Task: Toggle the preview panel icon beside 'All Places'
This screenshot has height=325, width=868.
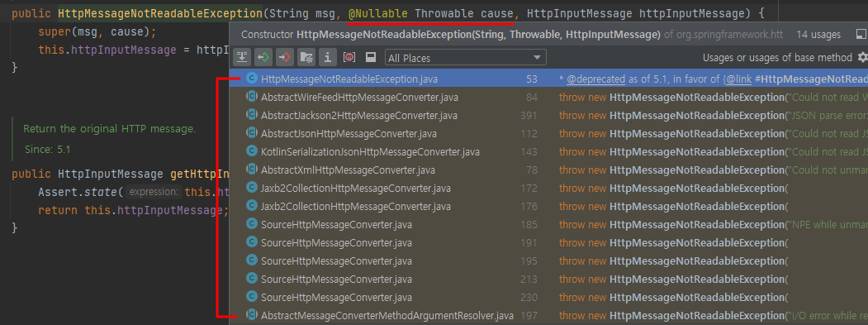Action: coord(370,57)
